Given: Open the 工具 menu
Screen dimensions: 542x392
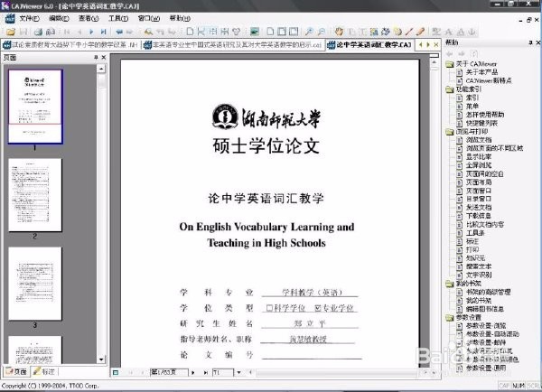Looking at the screenshot, I should pos(118,18).
